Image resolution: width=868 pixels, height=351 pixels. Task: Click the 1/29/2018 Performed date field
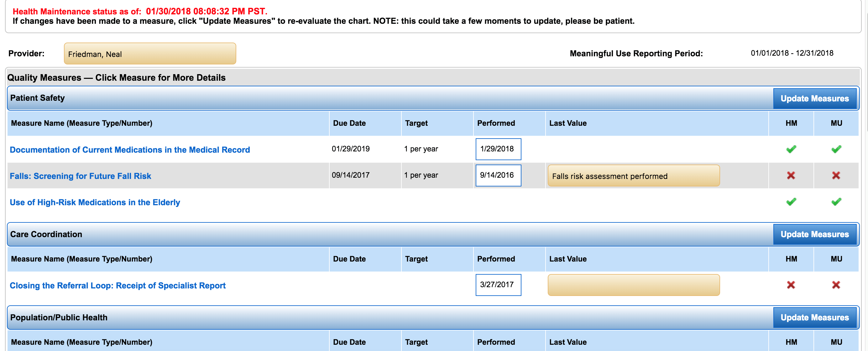coord(498,149)
